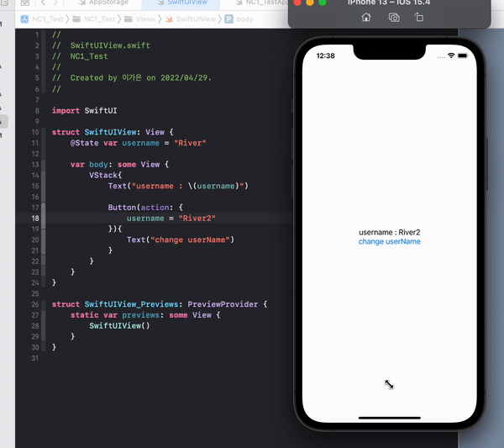Click the import SwiftUI line
This screenshot has width=504, height=448.
(x=84, y=111)
